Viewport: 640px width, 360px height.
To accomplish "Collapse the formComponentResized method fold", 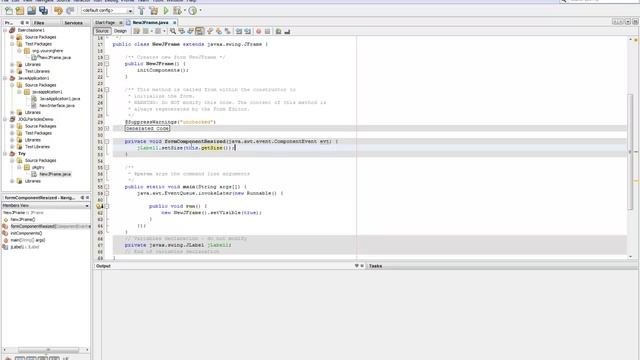I will click(107, 142).
